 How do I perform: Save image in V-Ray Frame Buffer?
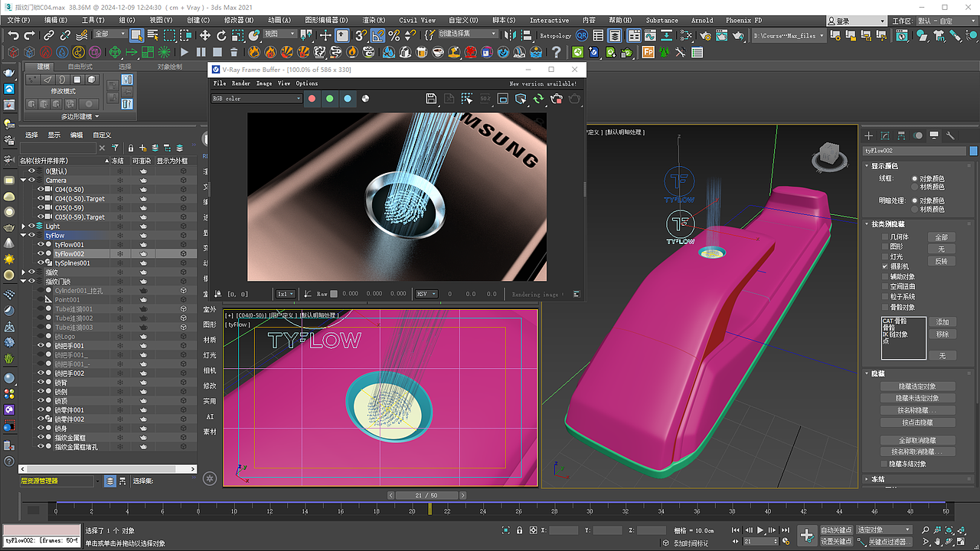click(431, 99)
